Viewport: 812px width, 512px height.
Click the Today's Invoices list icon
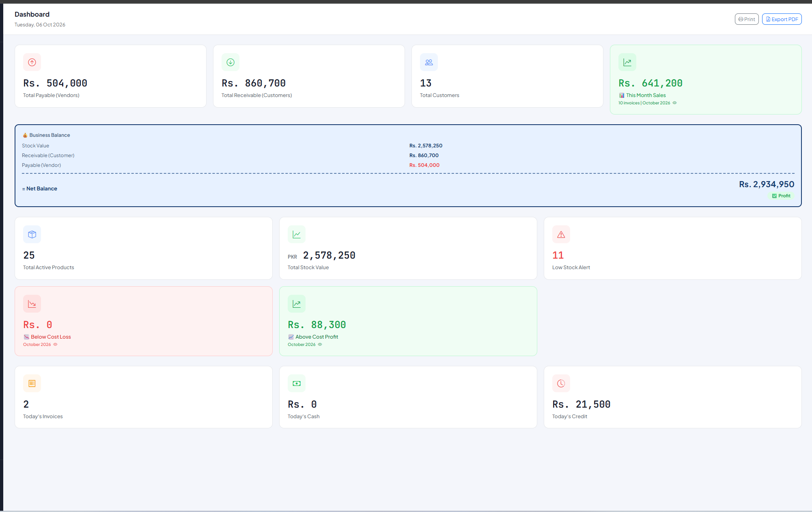[32, 383]
